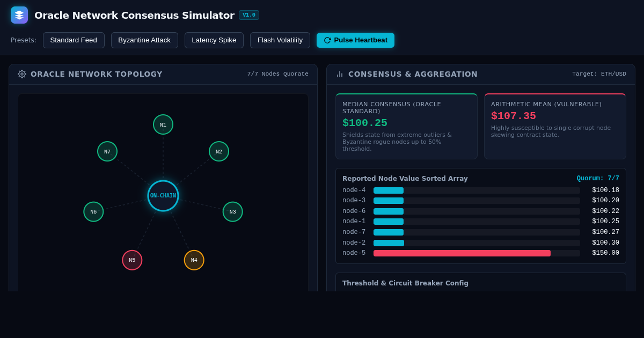The image size is (644, 338).
Task: Click the node-7 value bar
Action: pyautogui.click(x=477, y=232)
